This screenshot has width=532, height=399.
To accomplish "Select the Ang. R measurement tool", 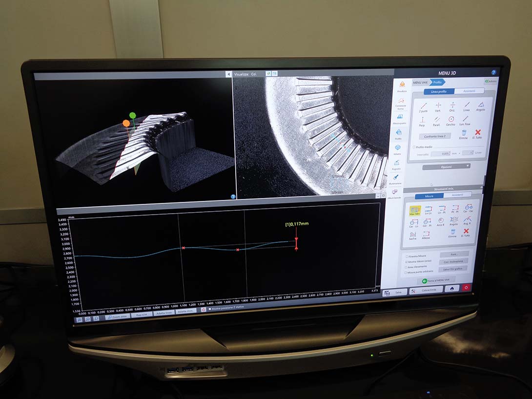I will tap(467, 220).
